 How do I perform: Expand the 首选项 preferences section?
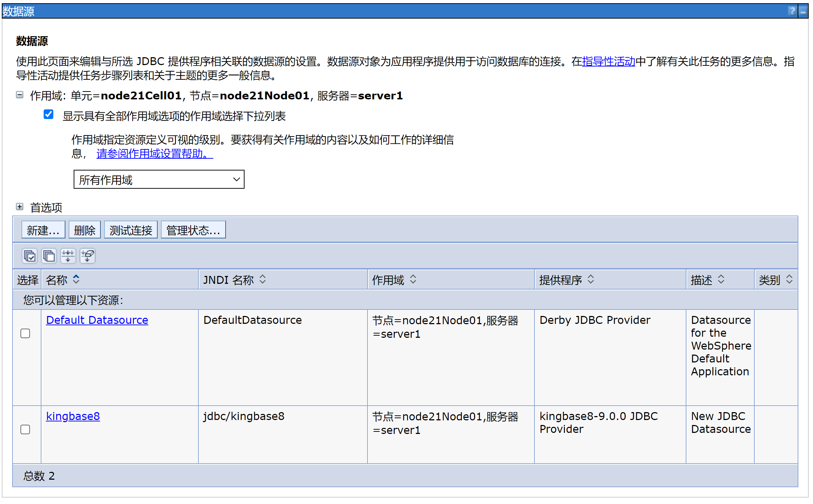(x=20, y=207)
